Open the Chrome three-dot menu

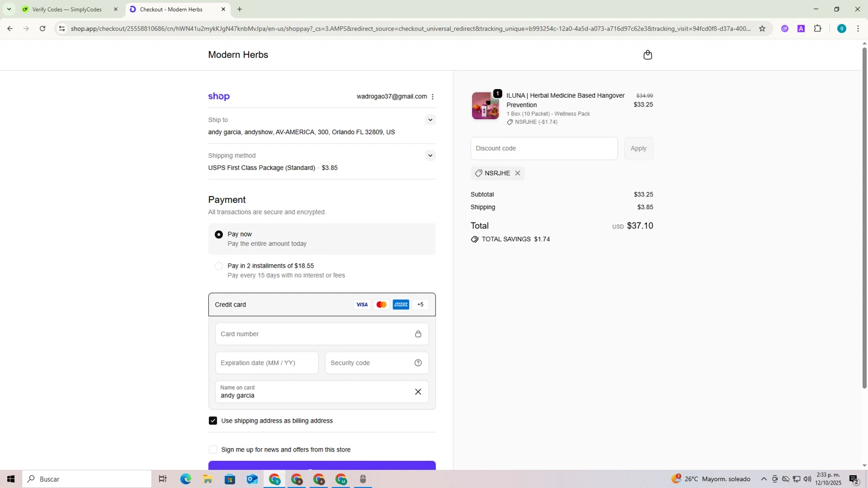tap(858, 28)
